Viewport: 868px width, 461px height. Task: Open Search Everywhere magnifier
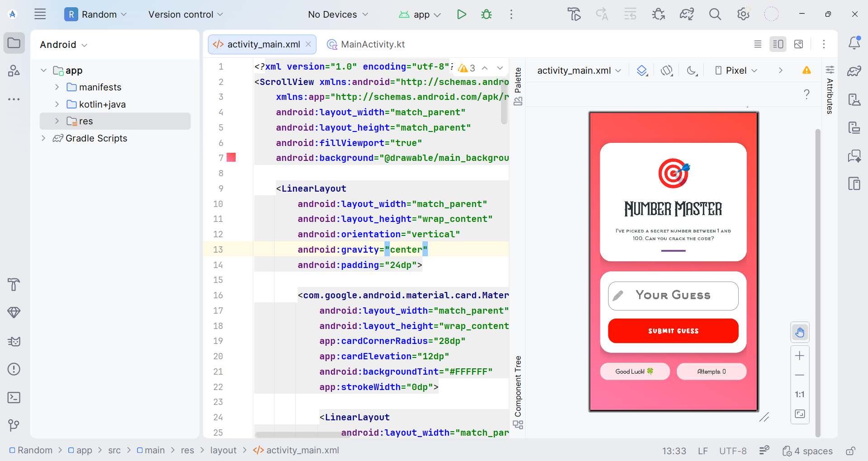(x=715, y=14)
